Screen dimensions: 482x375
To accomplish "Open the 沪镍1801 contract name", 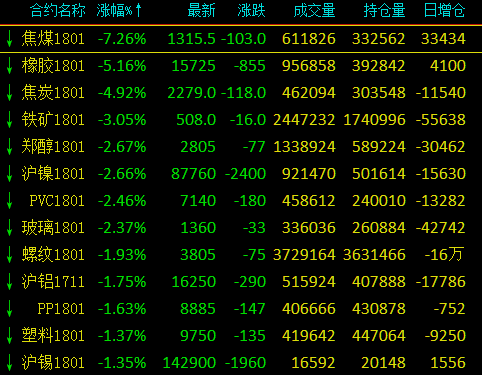I will point(53,174).
